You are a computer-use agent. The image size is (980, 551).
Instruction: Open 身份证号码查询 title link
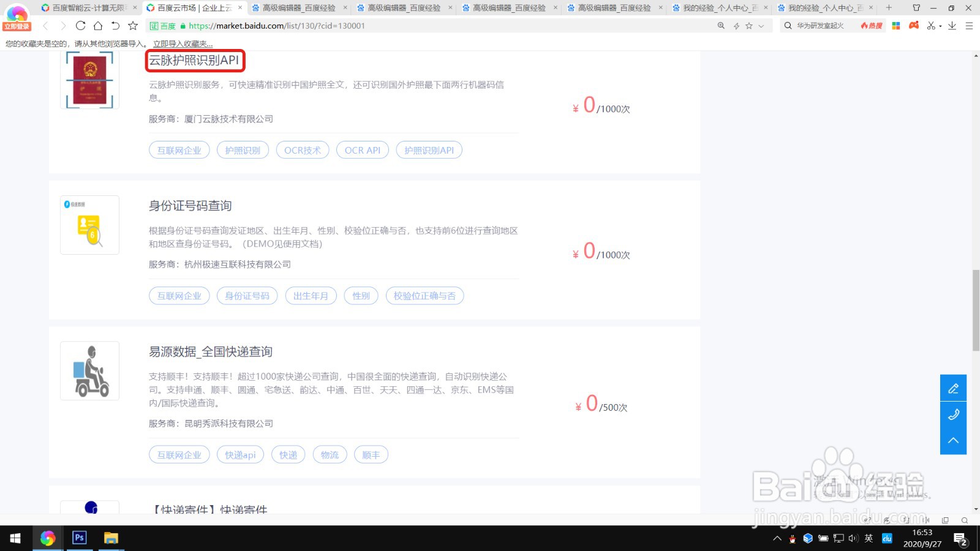[190, 206]
